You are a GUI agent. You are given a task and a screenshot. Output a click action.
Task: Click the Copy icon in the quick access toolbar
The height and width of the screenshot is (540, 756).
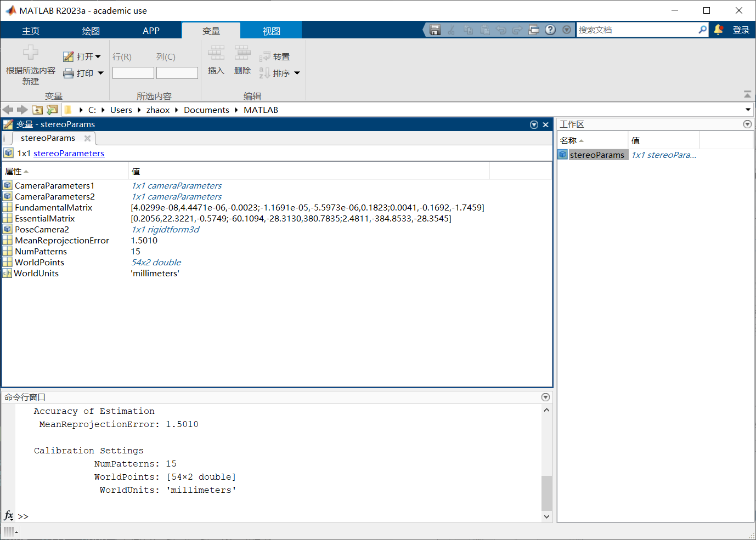tap(468, 30)
